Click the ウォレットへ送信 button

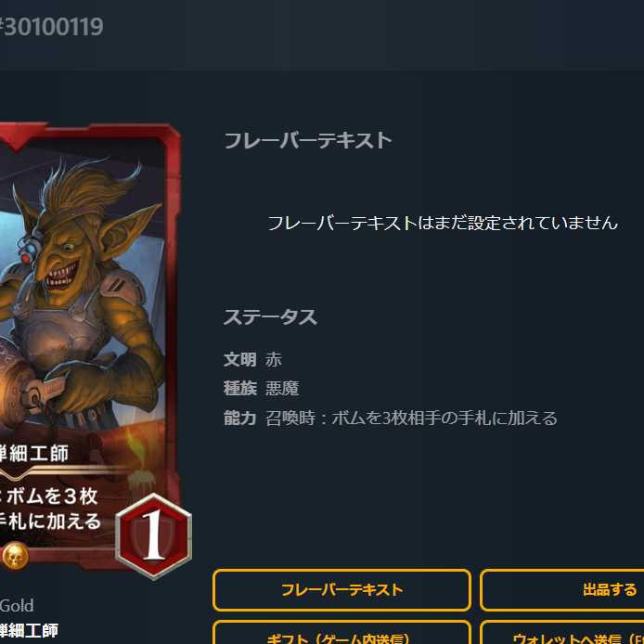(561, 633)
